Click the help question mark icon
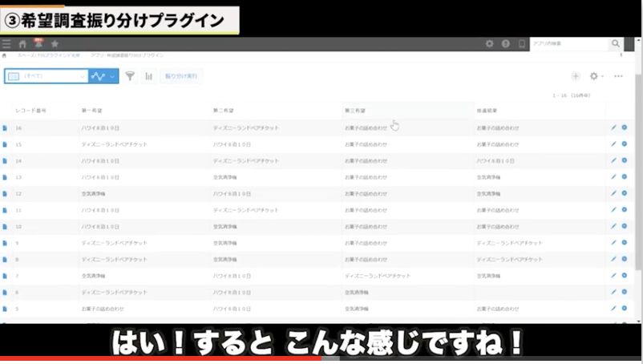This screenshot has height=364, width=643. point(506,44)
